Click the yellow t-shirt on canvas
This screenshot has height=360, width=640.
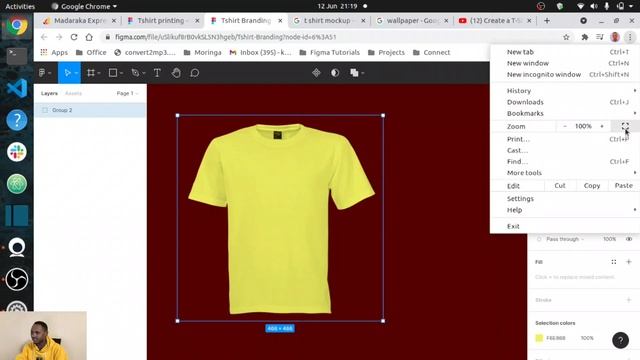point(280,218)
